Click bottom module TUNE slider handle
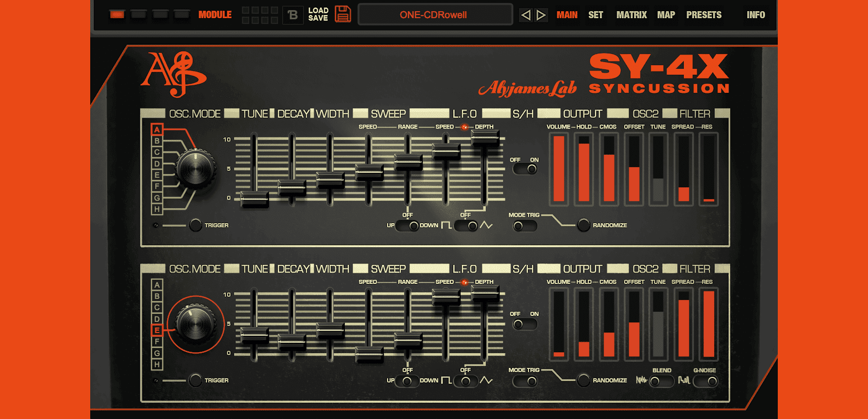The width and height of the screenshot is (868, 419). (255, 335)
